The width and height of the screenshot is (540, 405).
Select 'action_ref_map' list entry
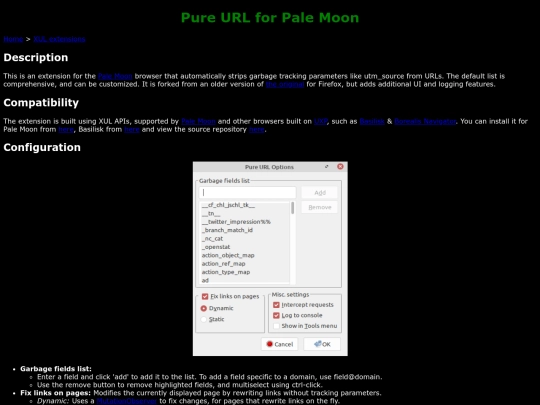click(245, 264)
